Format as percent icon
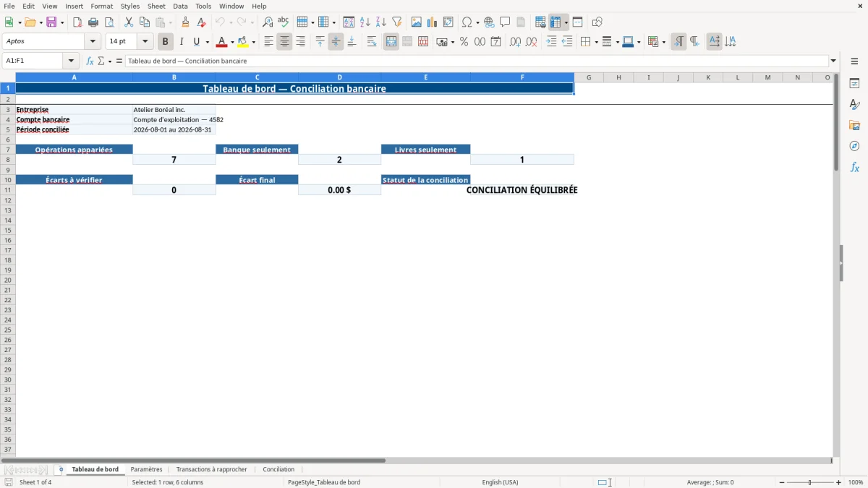The height and width of the screenshot is (488, 868). point(464,42)
